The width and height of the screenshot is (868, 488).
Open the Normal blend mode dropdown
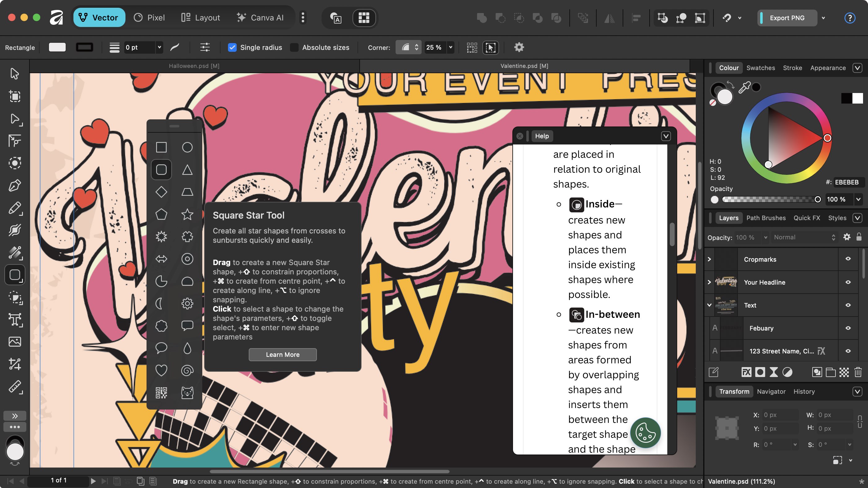(804, 237)
